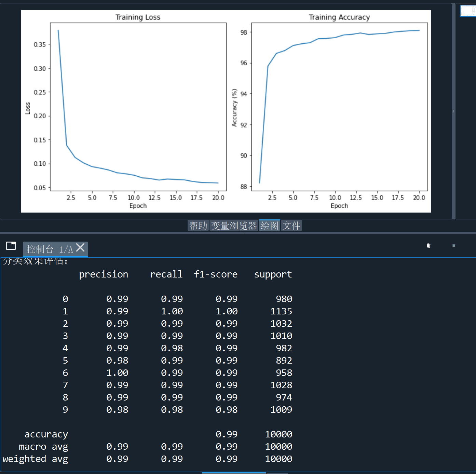Viewport: 476px width, 474px height.
Task: Interrupt the kernel with the stop square icon
Action: coord(454,246)
